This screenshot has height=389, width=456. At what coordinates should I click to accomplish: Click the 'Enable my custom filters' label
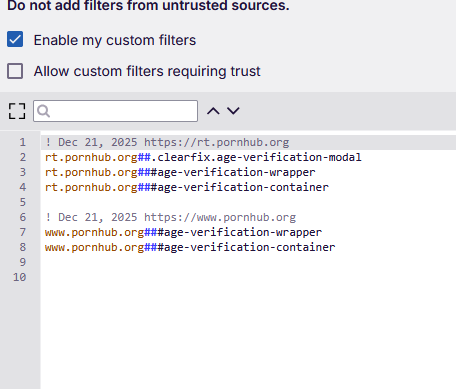115,40
